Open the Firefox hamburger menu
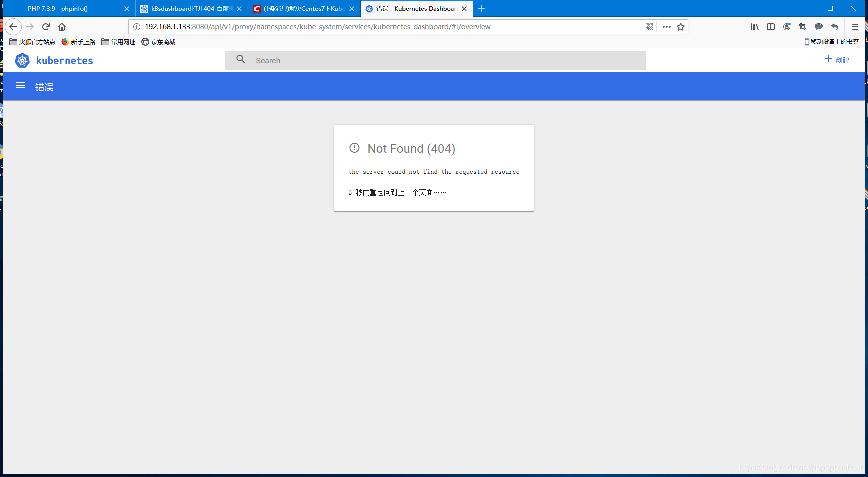868x477 pixels. [x=855, y=27]
